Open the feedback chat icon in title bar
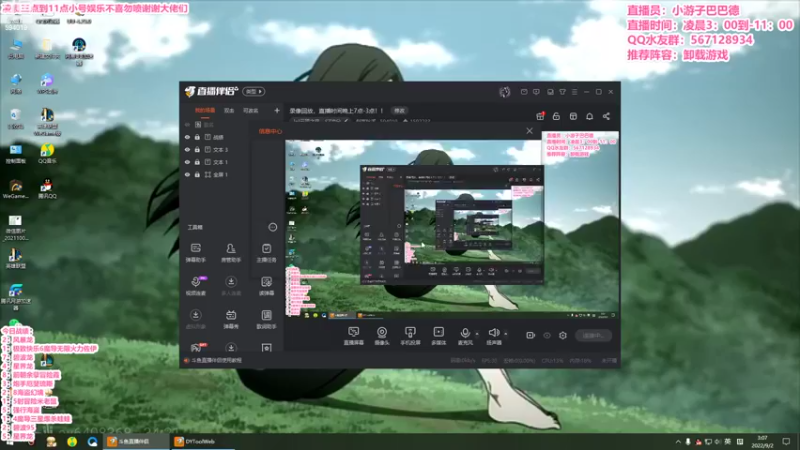Image resolution: width=800 pixels, height=450 pixels. (536, 92)
